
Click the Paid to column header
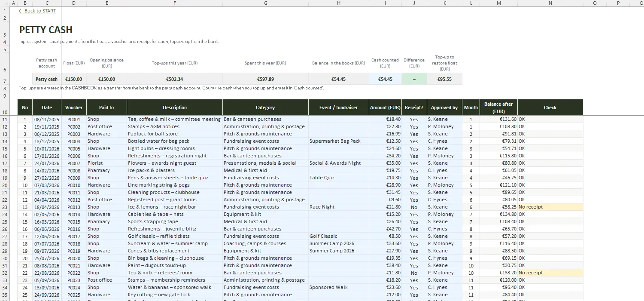coord(106,107)
